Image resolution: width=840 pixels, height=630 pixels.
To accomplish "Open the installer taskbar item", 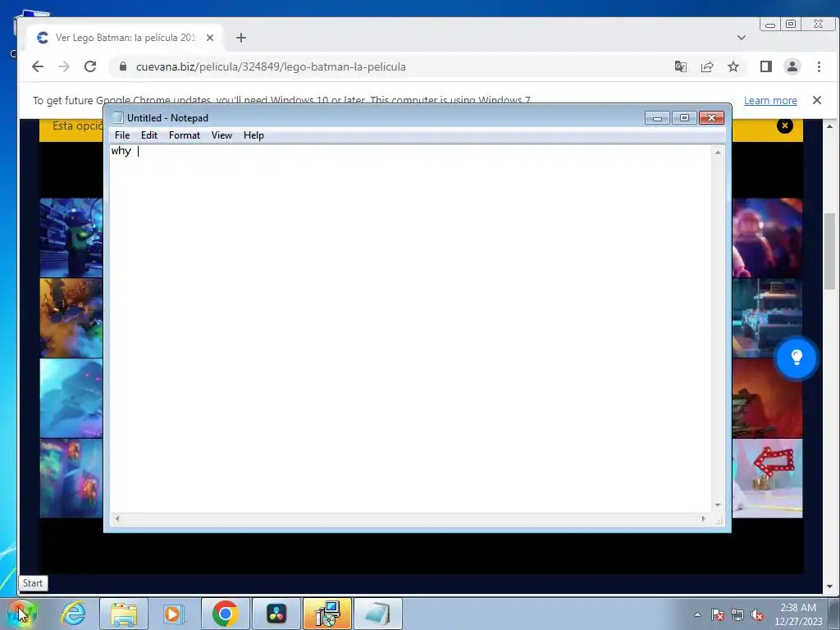I will click(x=327, y=614).
